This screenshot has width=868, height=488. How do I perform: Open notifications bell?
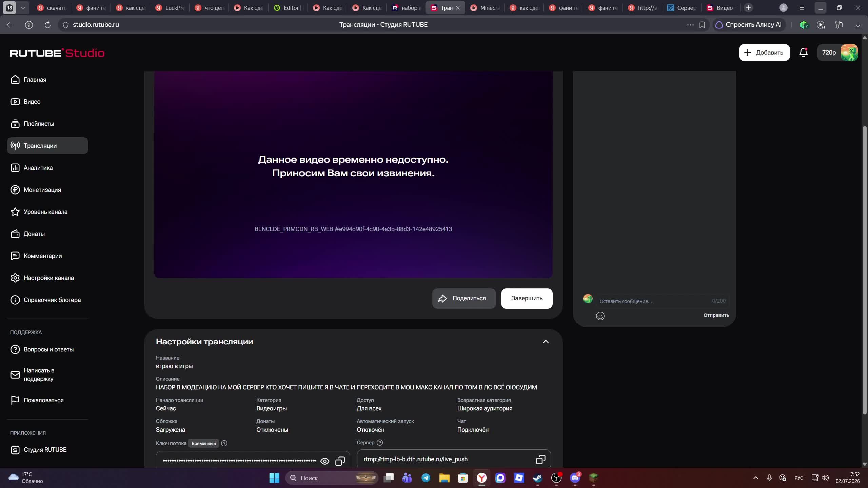803,53
